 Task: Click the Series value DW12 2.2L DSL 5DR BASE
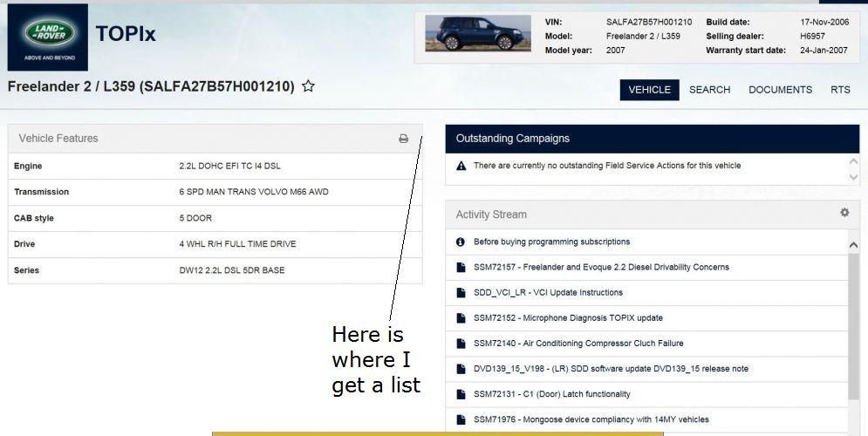(x=232, y=270)
